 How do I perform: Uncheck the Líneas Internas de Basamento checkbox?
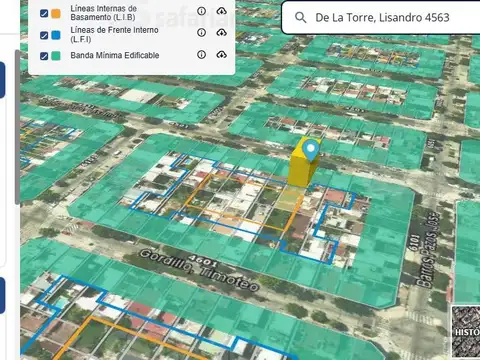point(44,13)
